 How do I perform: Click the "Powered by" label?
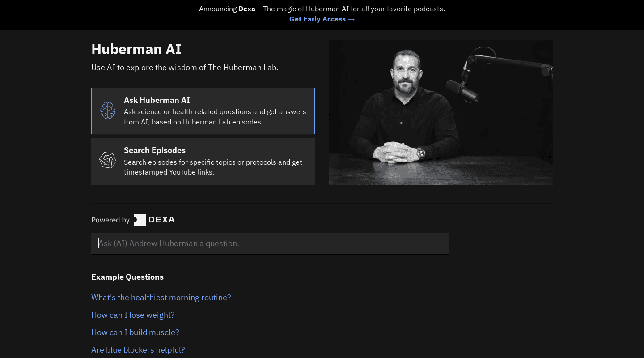(110, 220)
